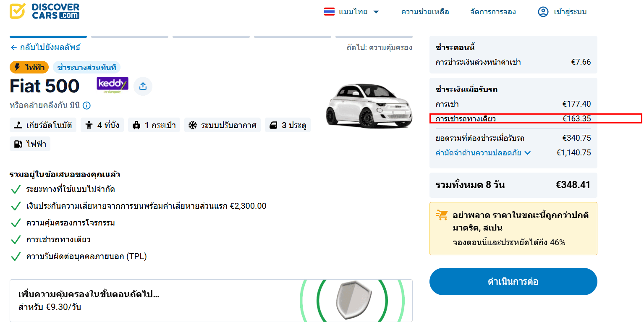Click the รวมอยู่ในข้อเสนอของคุณแล้ว heading

click(x=65, y=174)
